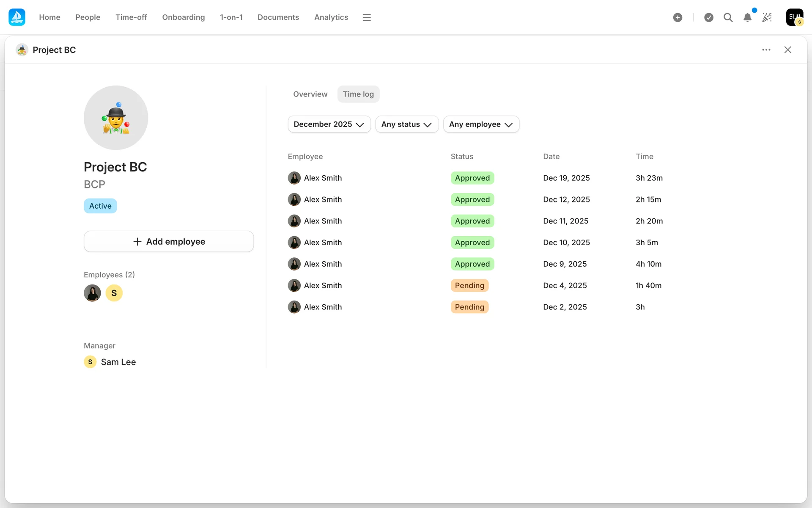Close the Project BC panel
This screenshot has width=812, height=508.
[x=787, y=50]
